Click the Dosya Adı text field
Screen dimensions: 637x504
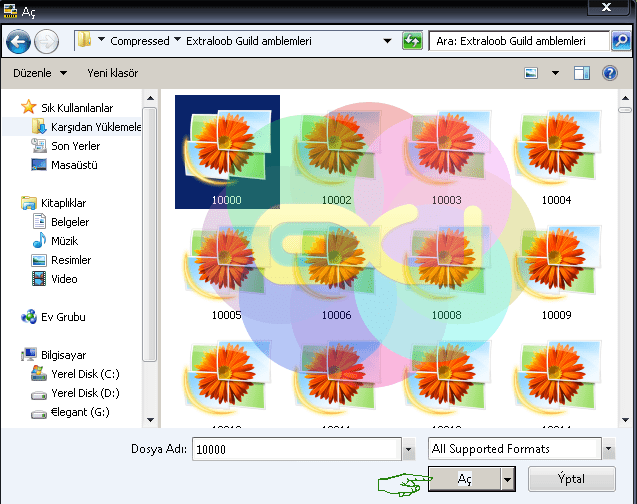click(297, 449)
